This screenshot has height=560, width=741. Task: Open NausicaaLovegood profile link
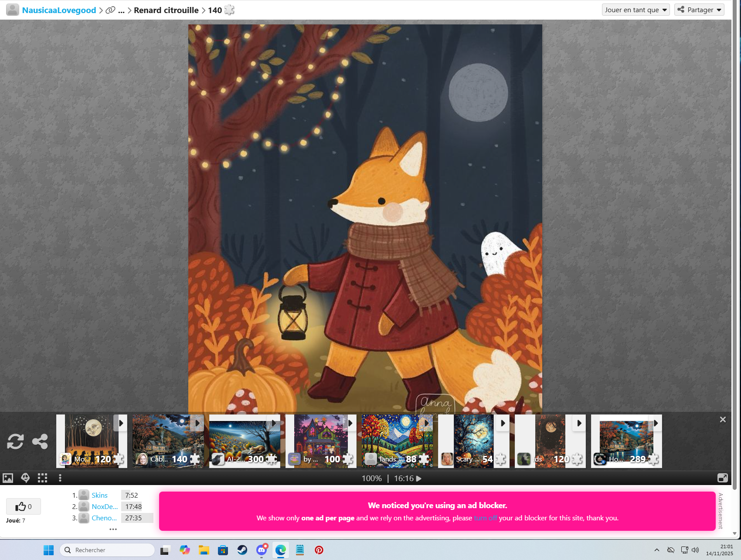click(x=59, y=10)
